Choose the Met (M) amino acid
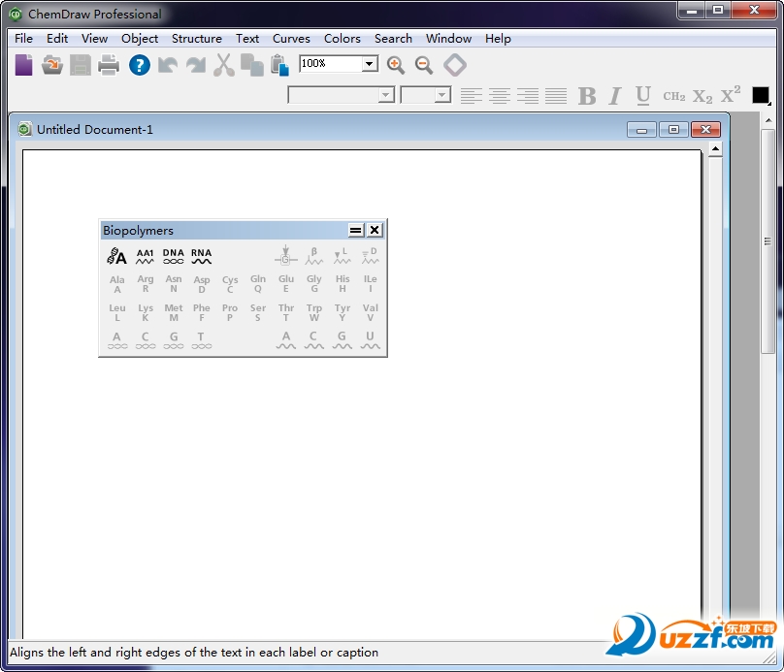The width and height of the screenshot is (784, 672). point(174,313)
